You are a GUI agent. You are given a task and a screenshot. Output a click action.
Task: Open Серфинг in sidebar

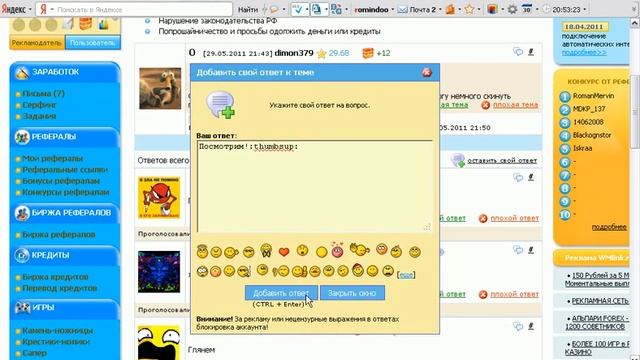click(x=39, y=105)
